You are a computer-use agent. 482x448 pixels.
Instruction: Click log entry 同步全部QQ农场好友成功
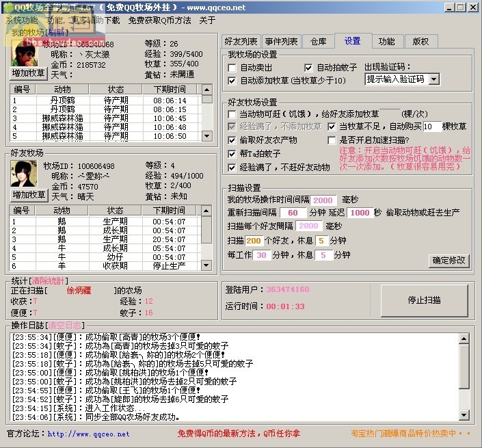coord(96,417)
